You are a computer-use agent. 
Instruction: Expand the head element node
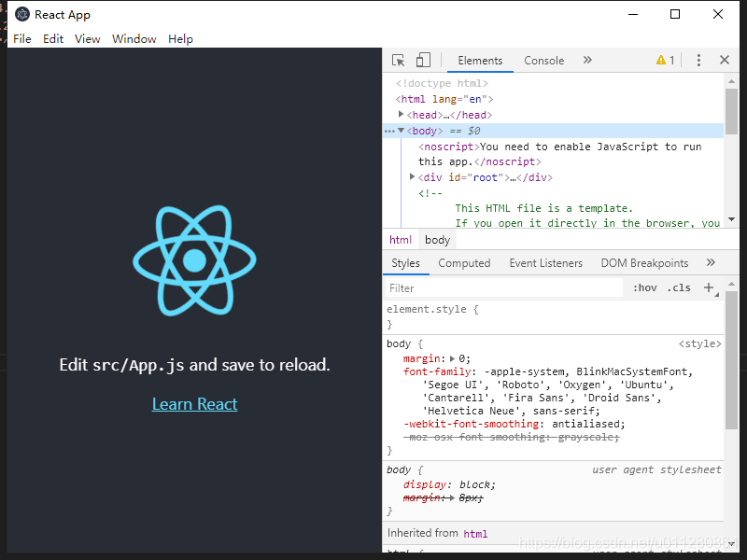[402, 114]
